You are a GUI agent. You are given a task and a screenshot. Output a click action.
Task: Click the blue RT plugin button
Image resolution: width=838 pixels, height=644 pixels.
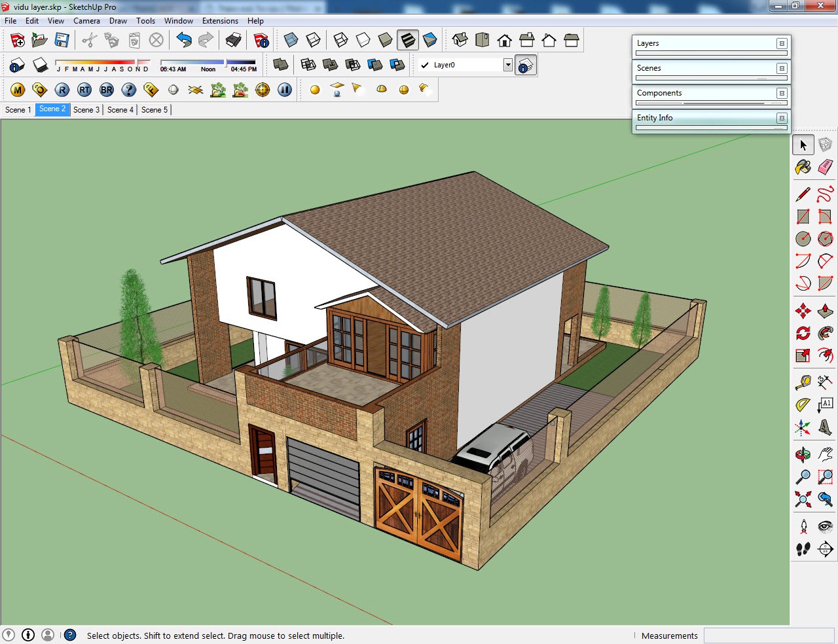(84, 90)
